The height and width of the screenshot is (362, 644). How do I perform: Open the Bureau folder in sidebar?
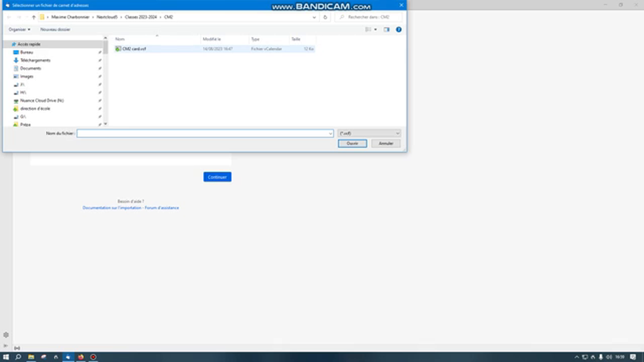[27, 52]
